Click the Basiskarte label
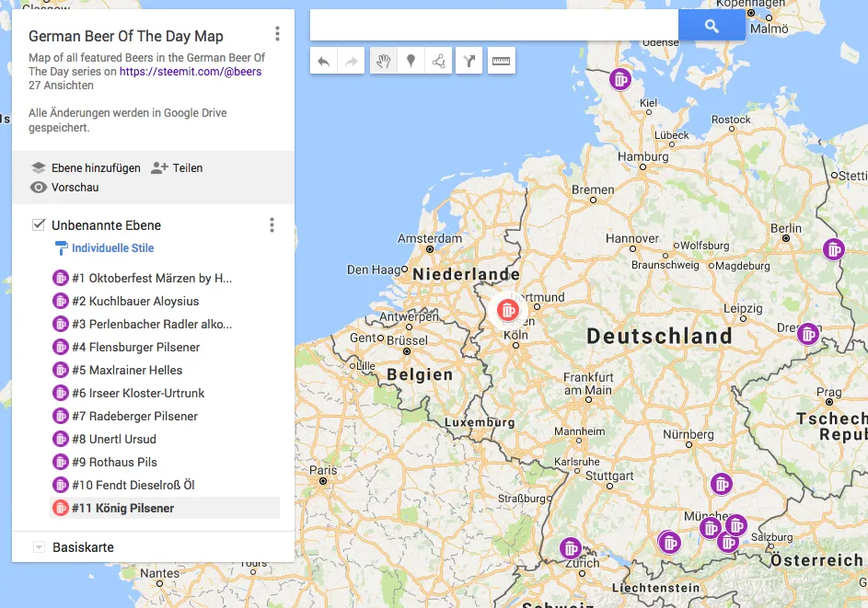Screen dimensions: 868x608 [83, 547]
